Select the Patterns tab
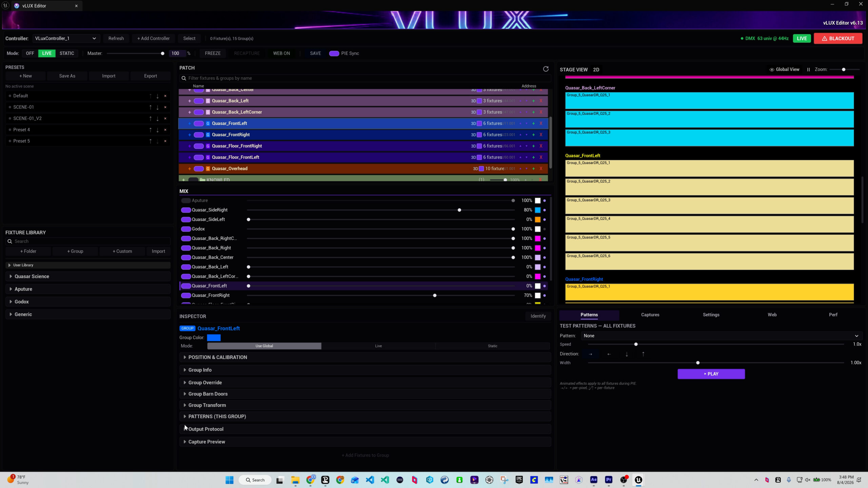The width and height of the screenshot is (868, 488). tap(589, 315)
